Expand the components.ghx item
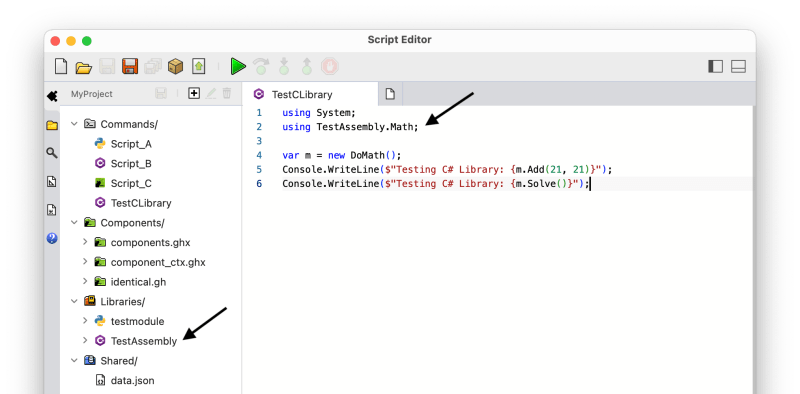The image size is (800, 394). point(85,242)
